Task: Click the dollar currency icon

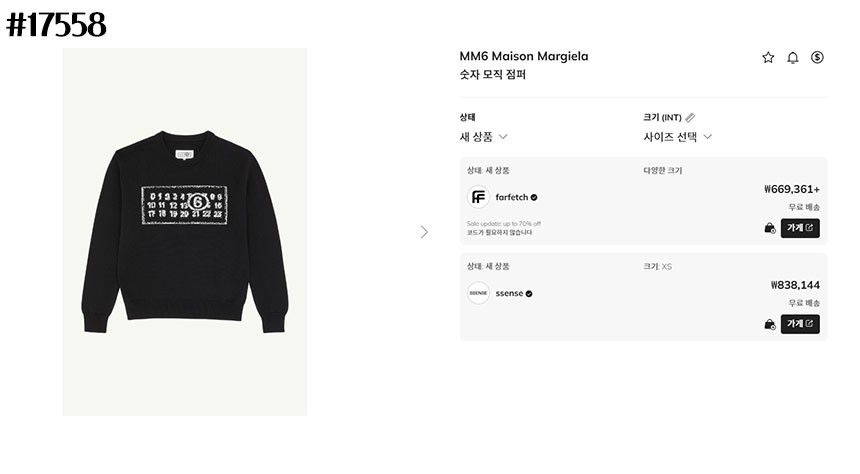Action: [817, 58]
